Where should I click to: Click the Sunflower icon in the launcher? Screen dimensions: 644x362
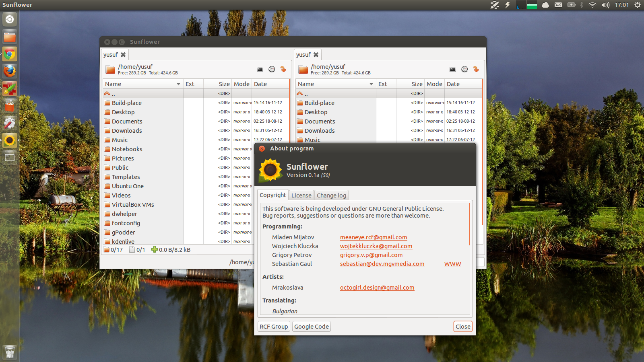pyautogui.click(x=10, y=140)
